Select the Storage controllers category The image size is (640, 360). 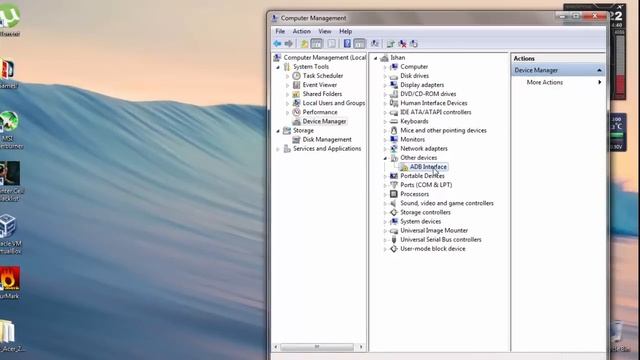pos(425,212)
